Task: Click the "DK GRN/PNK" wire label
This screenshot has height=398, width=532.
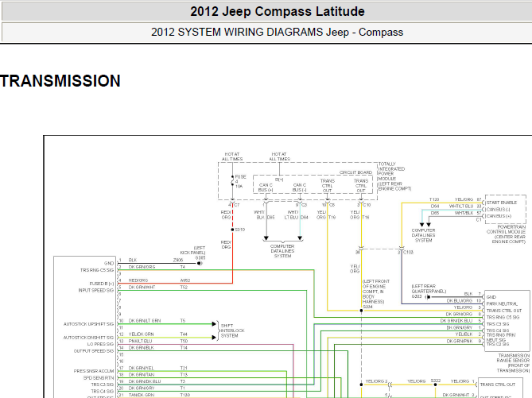Action: tap(460, 341)
